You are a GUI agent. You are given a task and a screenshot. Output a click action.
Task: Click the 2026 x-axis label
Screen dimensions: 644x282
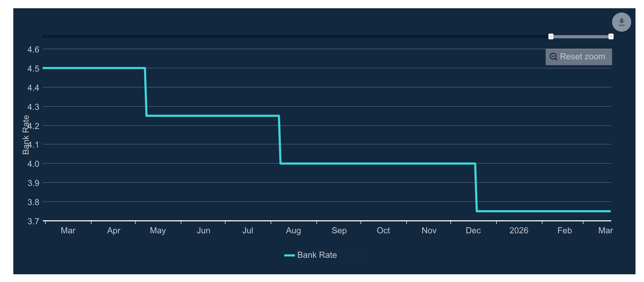click(518, 230)
